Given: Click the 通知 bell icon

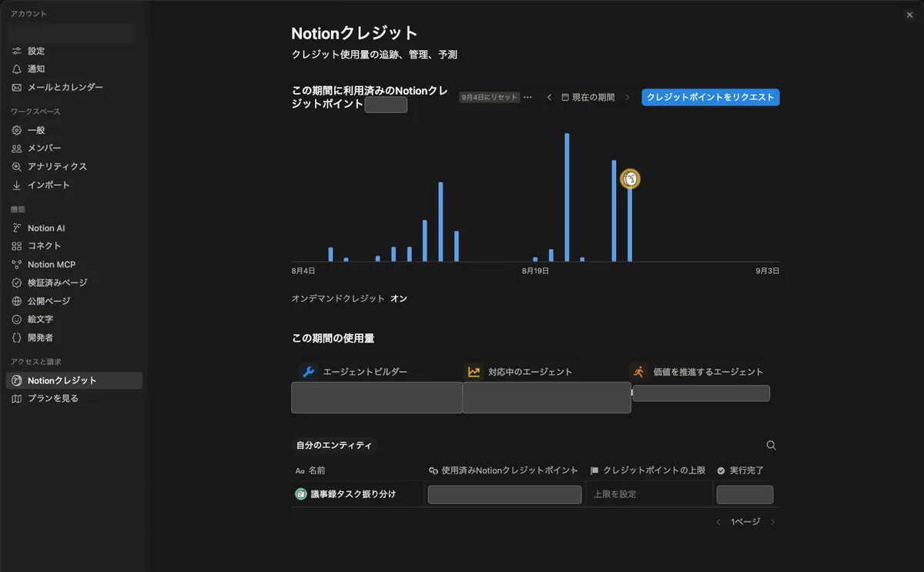Looking at the screenshot, I should [x=17, y=69].
